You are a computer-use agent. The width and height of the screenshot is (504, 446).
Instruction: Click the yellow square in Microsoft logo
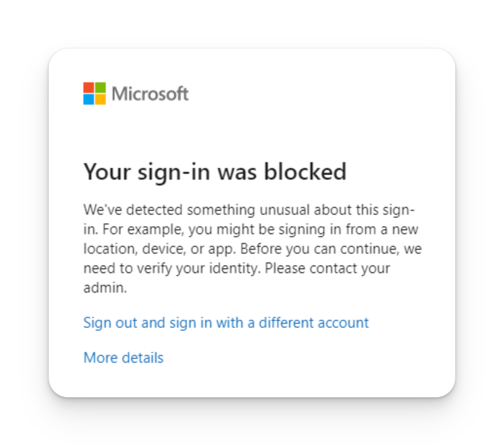100,99
